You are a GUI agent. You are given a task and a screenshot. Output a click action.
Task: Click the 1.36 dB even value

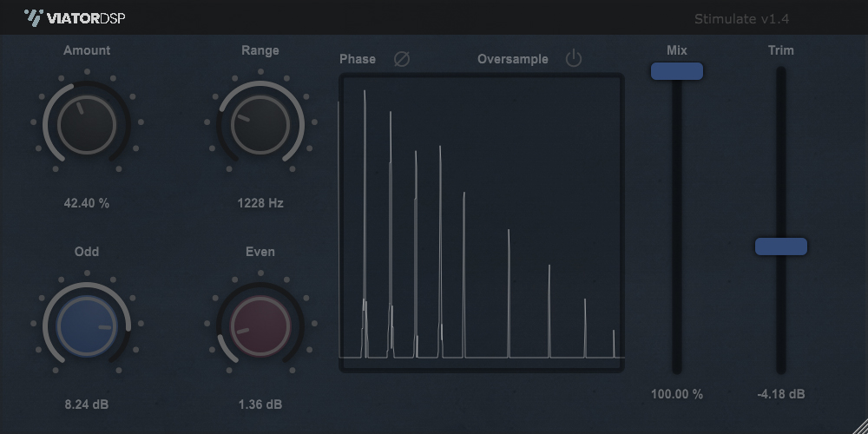click(260, 404)
